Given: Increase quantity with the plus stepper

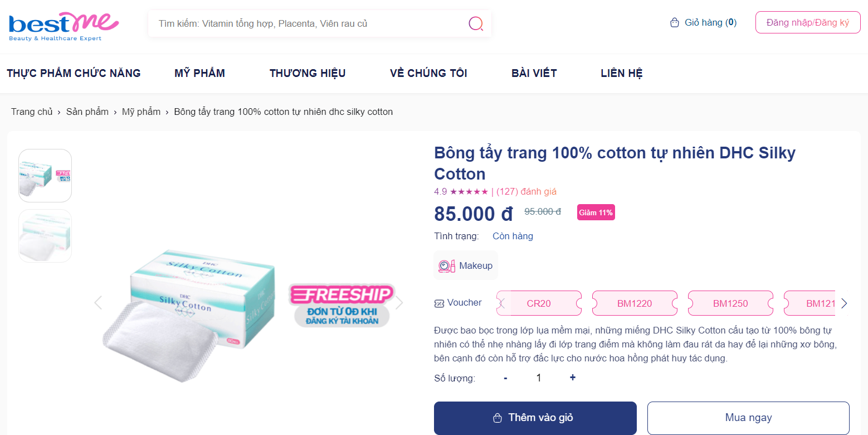Looking at the screenshot, I should pyautogui.click(x=572, y=378).
